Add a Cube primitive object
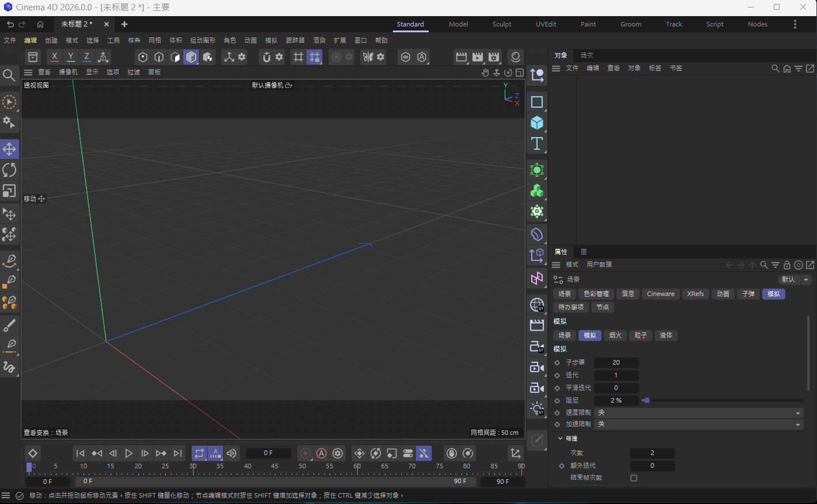This screenshot has width=817, height=504. 537,123
